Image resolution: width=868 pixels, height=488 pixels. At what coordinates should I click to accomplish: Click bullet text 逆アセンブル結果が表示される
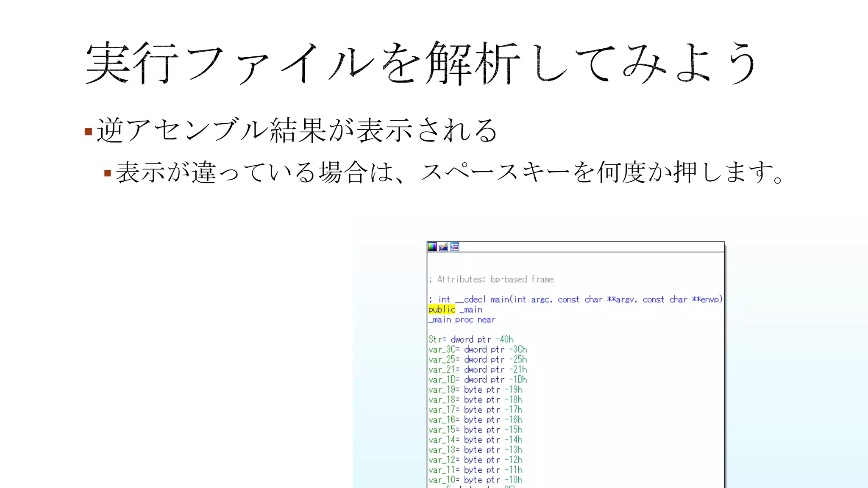[x=297, y=130]
